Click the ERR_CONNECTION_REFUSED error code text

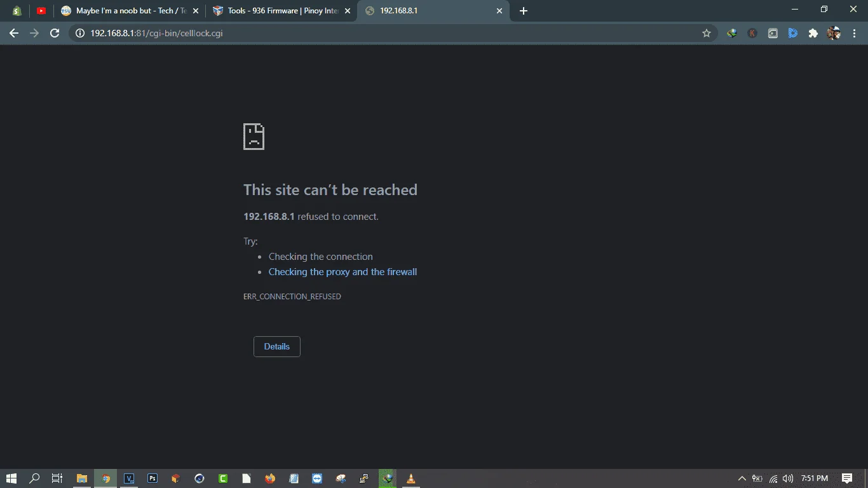pos(292,297)
